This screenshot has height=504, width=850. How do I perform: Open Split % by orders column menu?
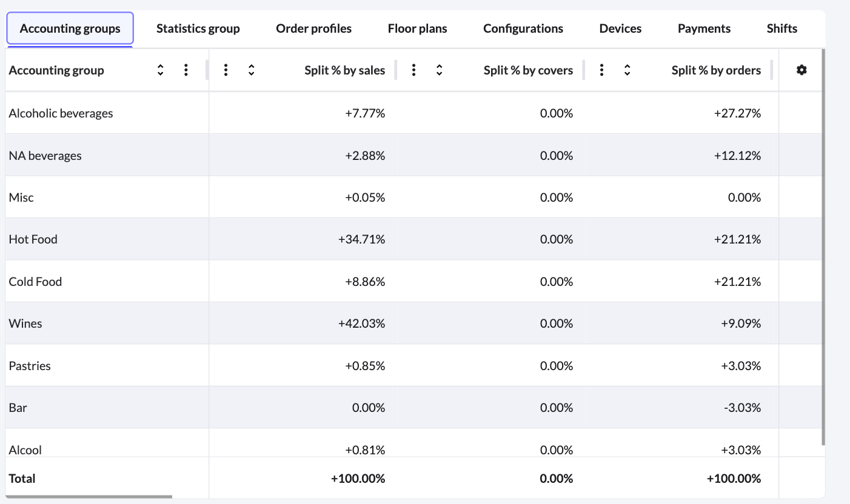point(601,70)
